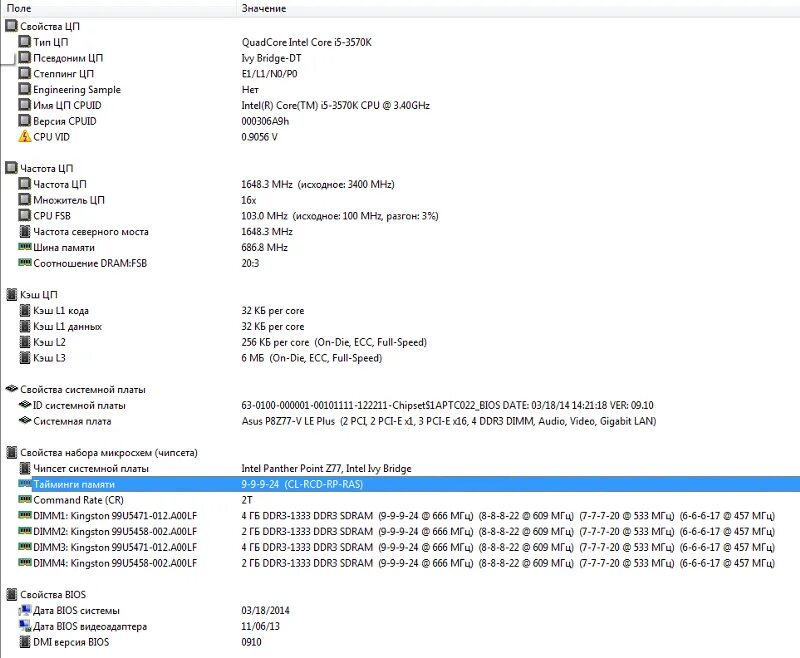The image size is (800, 658).
Task: Click the board icon beside ID системной платы
Action: 24,404
